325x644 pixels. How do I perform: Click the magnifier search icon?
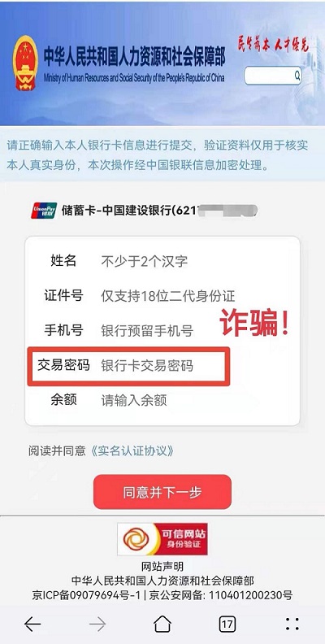coord(297,76)
